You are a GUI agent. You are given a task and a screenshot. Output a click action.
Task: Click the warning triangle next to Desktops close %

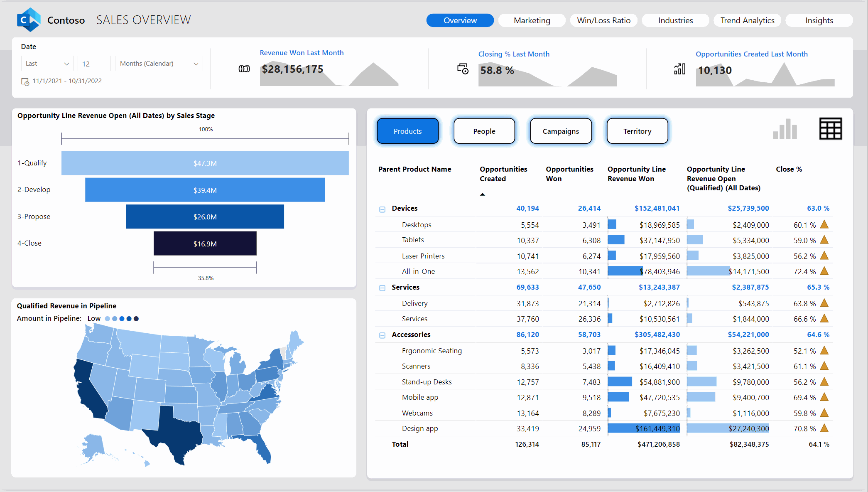click(824, 224)
